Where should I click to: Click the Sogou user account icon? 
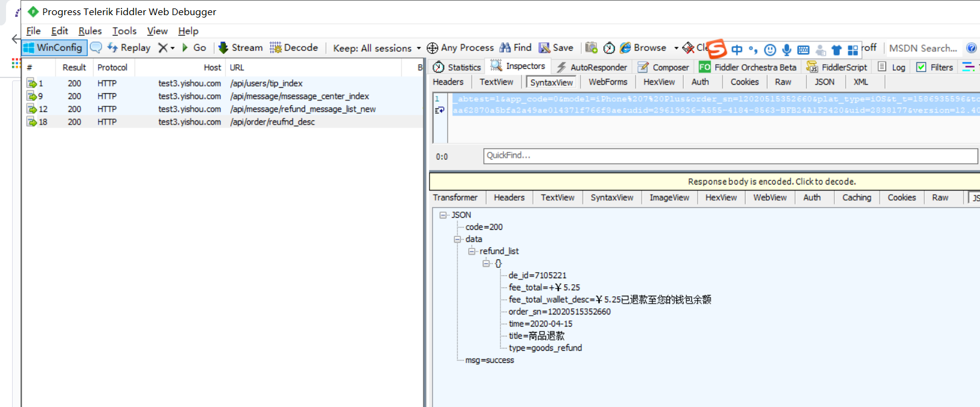click(820, 50)
